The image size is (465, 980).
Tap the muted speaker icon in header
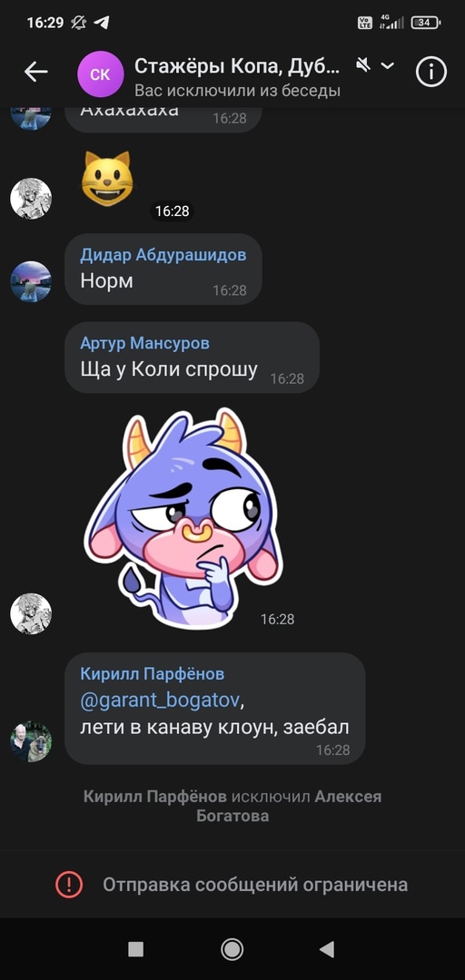pyautogui.click(x=363, y=64)
